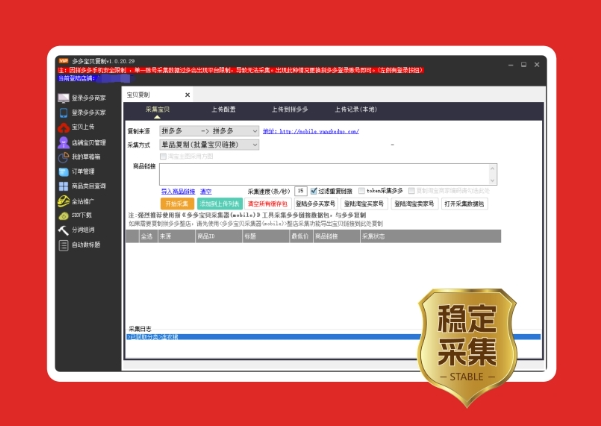Open the 复制来源 dropdown 拼多多 -> 拼多多
601x426 pixels.
[209, 131]
